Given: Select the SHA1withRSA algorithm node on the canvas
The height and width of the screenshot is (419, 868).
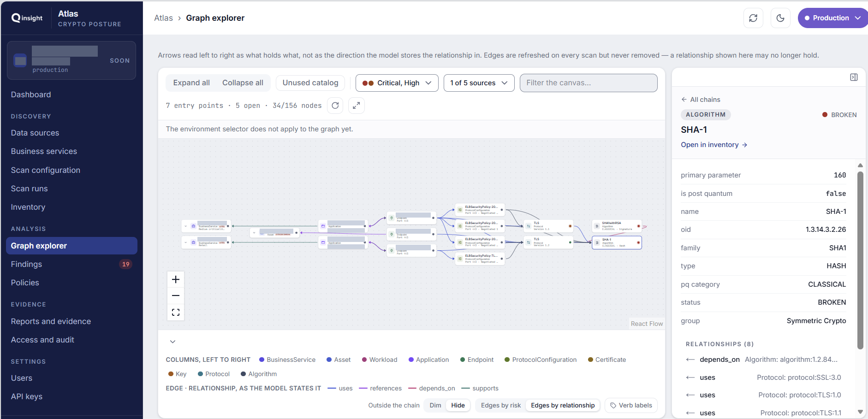Looking at the screenshot, I should [617, 226].
